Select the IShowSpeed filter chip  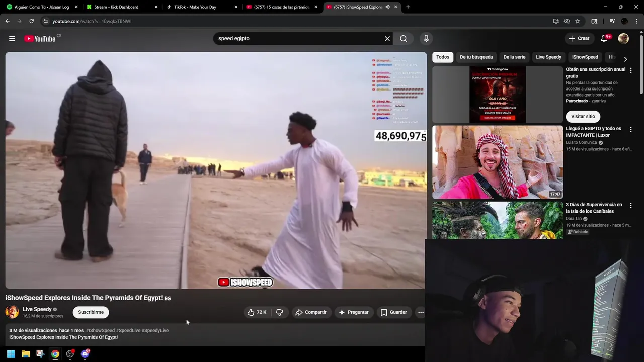tap(585, 57)
